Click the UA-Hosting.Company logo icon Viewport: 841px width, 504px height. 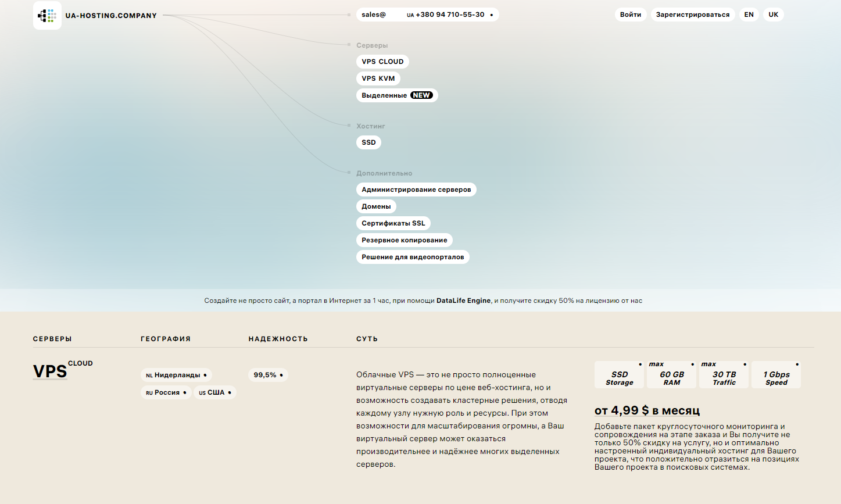click(47, 16)
